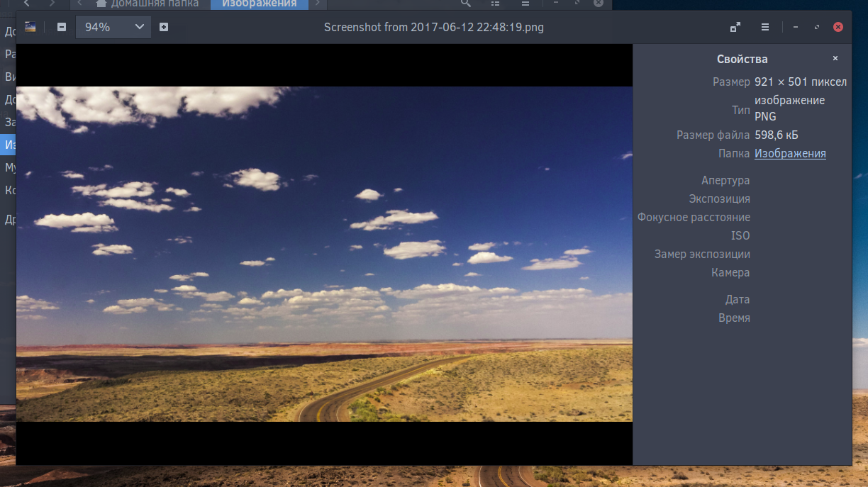Enter fullscreen mode in image viewer
This screenshot has height=487, width=868.
tap(735, 27)
